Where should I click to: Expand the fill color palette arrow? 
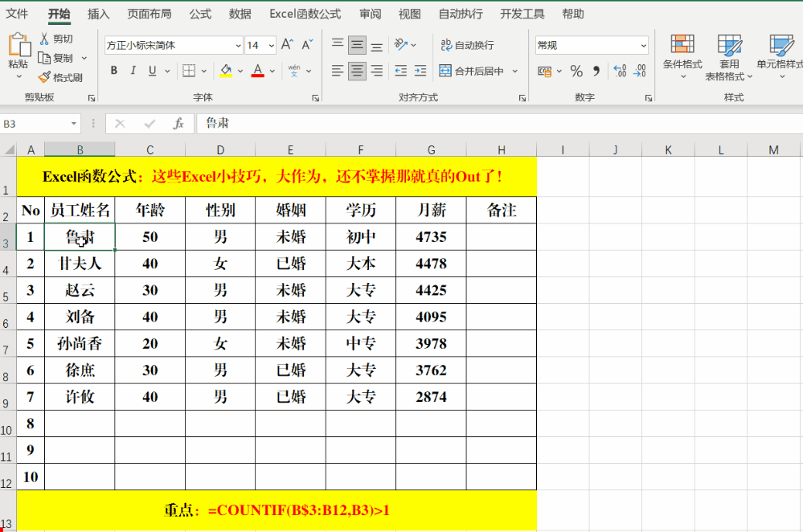point(240,71)
